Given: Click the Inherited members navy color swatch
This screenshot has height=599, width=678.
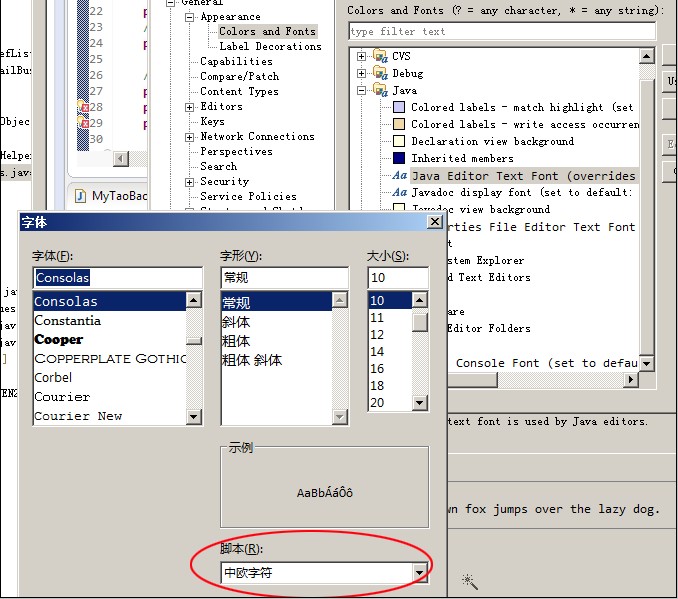Looking at the screenshot, I should coord(399,158).
